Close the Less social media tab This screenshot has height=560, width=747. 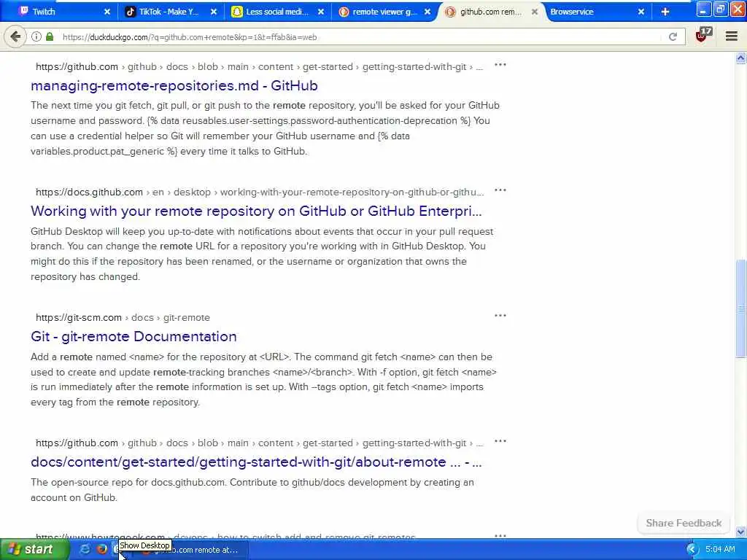(x=321, y=12)
